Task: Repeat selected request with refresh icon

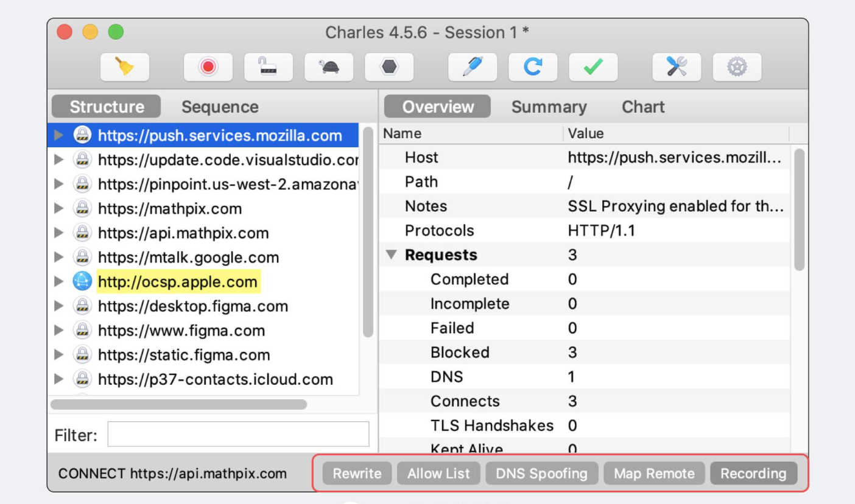Action: tap(533, 67)
